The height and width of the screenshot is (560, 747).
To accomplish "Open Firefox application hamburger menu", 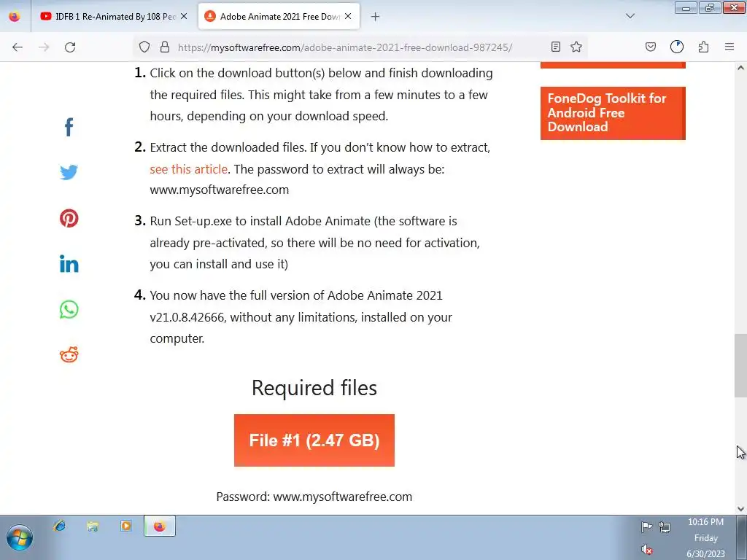I will 729,47.
